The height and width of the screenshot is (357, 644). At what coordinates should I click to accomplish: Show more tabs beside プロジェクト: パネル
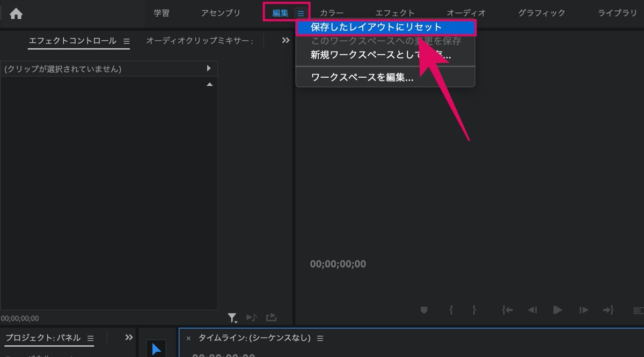129,338
